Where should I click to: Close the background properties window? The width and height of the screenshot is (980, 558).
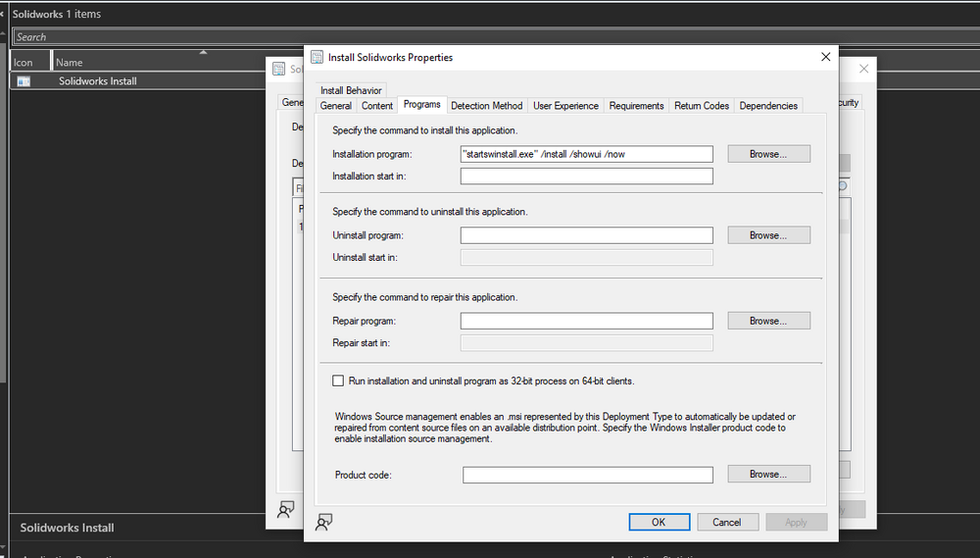coord(863,69)
